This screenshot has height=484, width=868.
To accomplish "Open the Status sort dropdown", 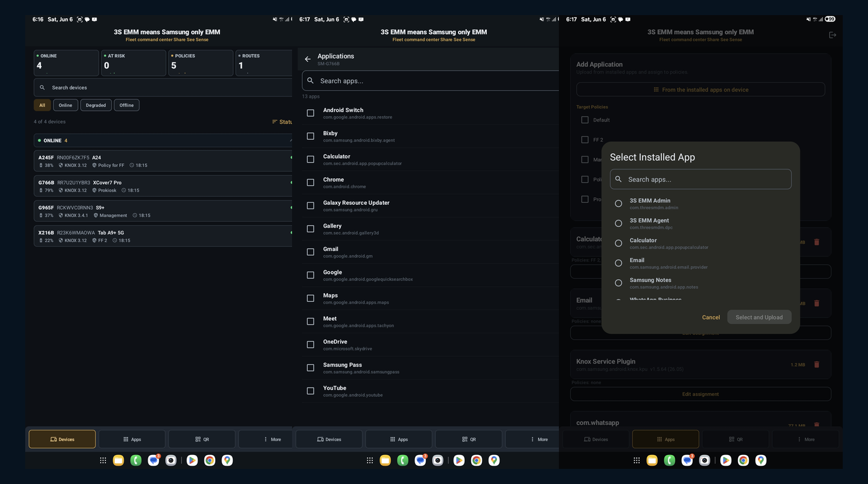I will (x=282, y=122).
